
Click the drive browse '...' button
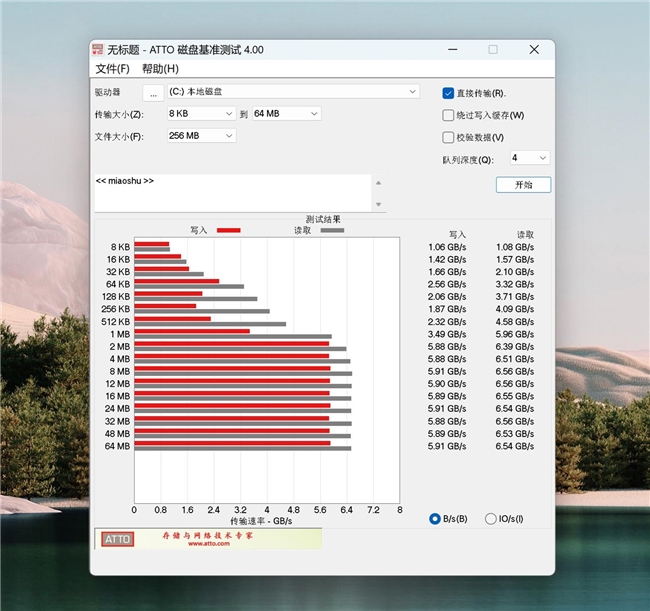[153, 93]
